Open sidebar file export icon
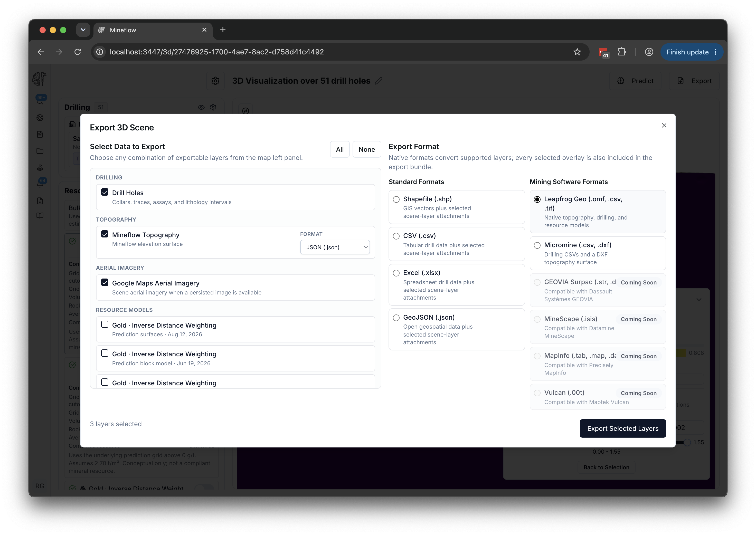The height and width of the screenshot is (535, 756). point(40,201)
